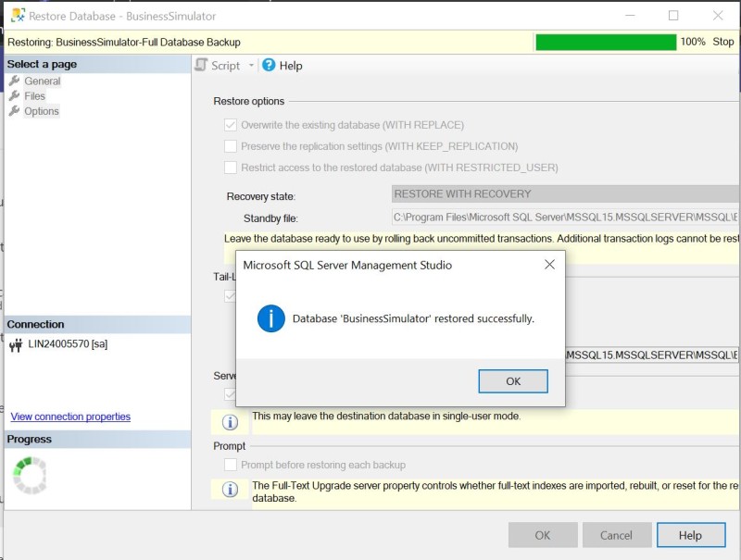Click the 100% progress percentage text
Screen dimensions: 741x560
click(693, 42)
